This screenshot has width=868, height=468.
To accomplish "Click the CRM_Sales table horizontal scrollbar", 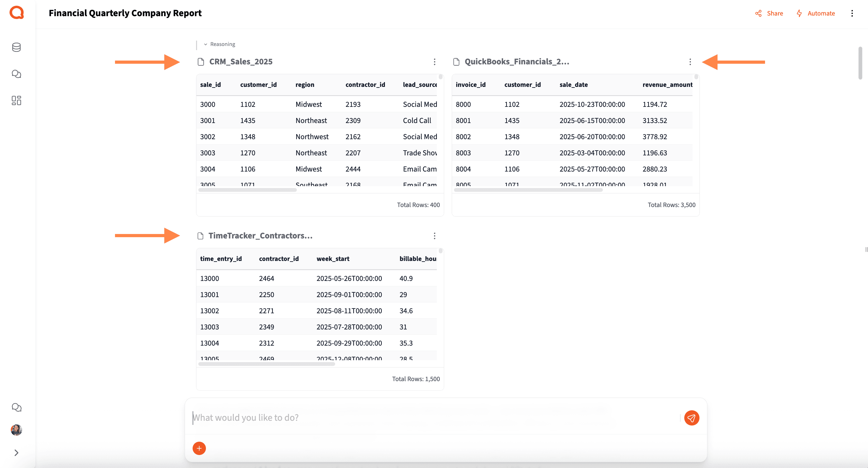I will [248, 190].
